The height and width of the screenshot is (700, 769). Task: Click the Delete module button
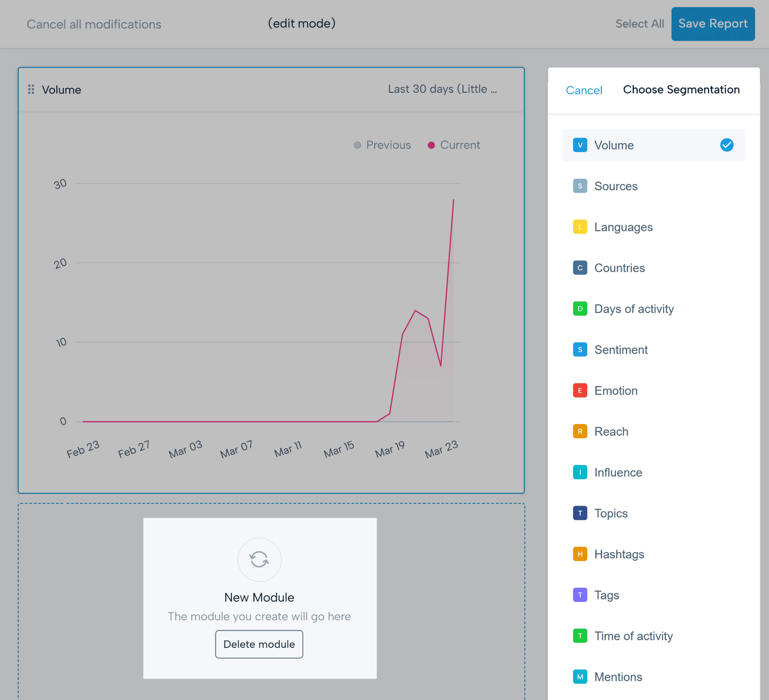pyautogui.click(x=259, y=644)
